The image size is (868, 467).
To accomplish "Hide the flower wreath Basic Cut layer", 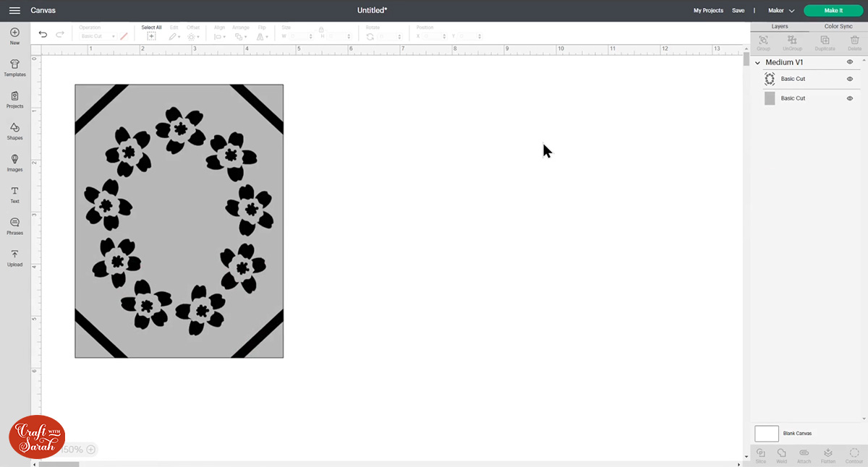I will coord(850,79).
